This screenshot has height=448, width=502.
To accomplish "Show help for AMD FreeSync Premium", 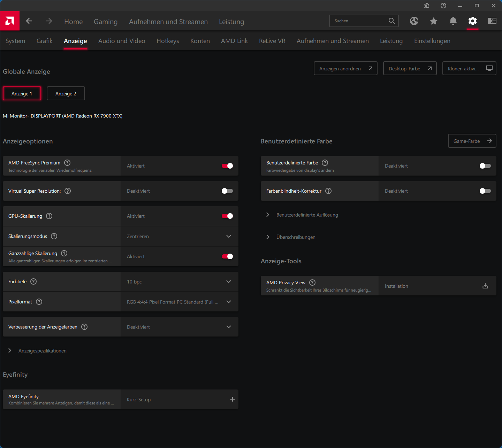I will point(67,163).
